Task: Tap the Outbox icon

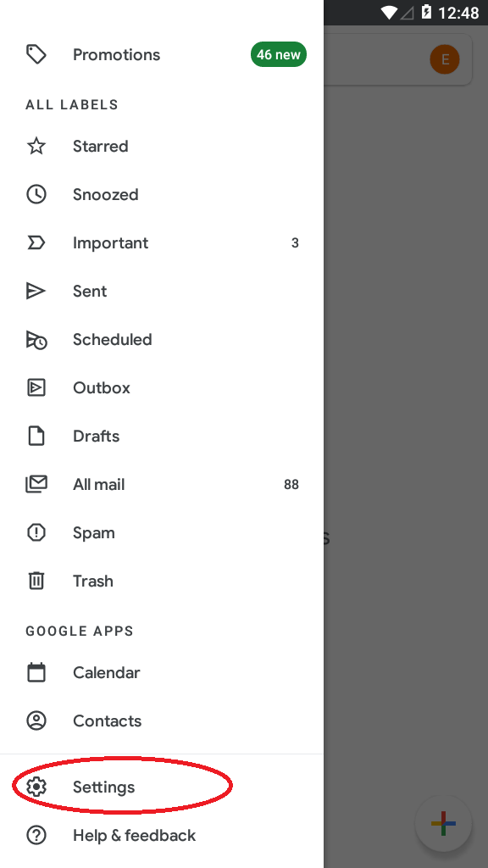Action: point(36,387)
